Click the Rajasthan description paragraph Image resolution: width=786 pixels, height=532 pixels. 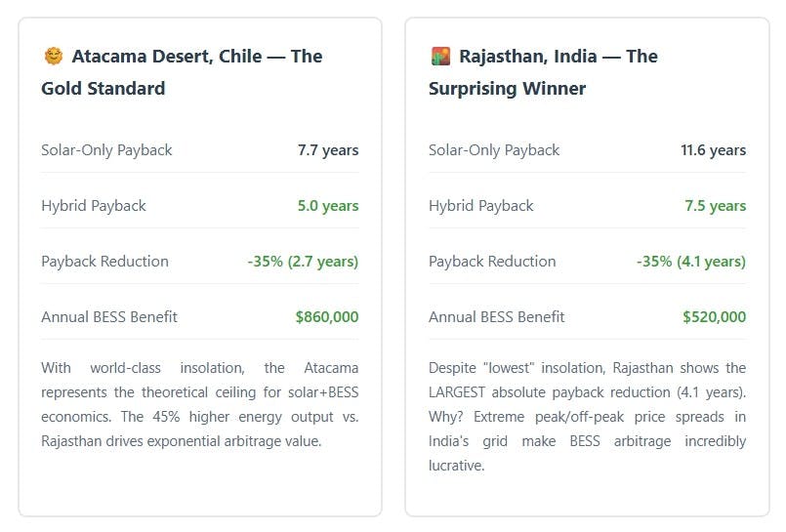tap(587, 417)
